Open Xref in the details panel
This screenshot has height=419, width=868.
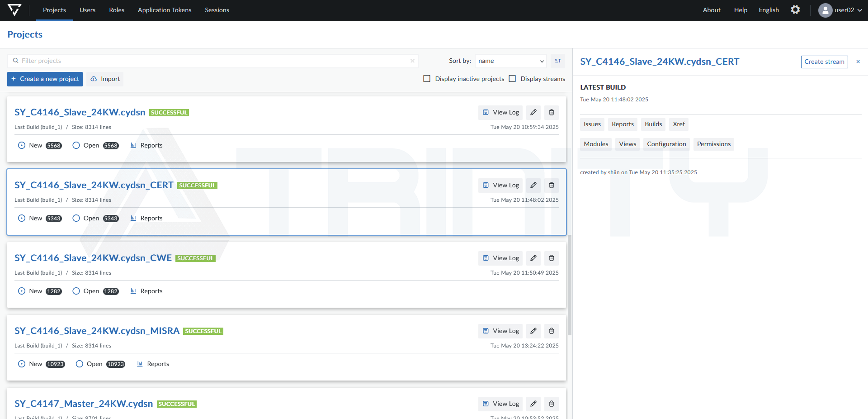(x=679, y=124)
